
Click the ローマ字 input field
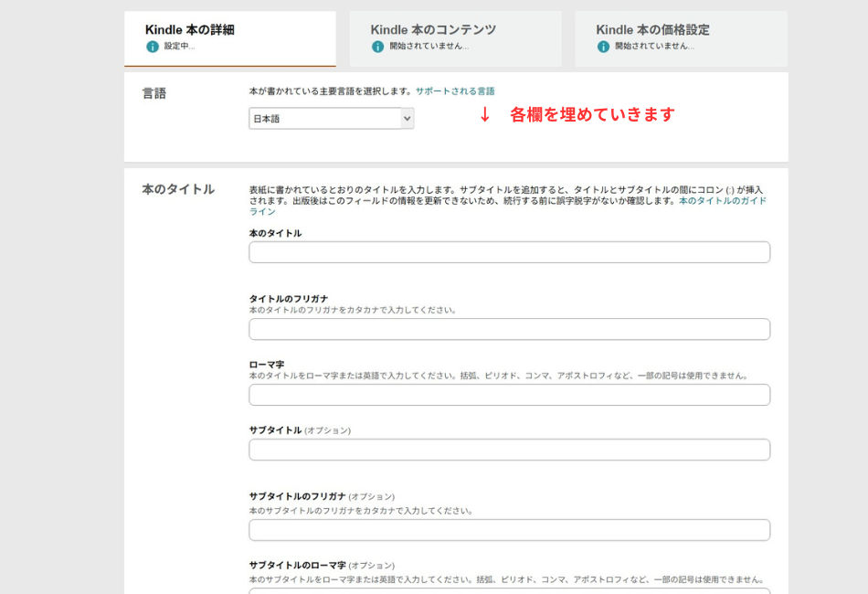(x=508, y=395)
